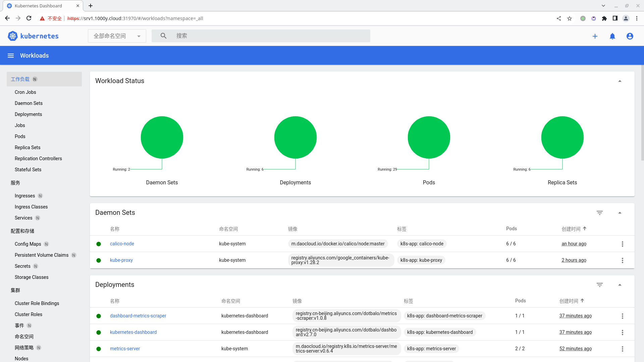The height and width of the screenshot is (362, 644).
Task: Open Replication Controllers in sidebar
Action: (x=38, y=159)
